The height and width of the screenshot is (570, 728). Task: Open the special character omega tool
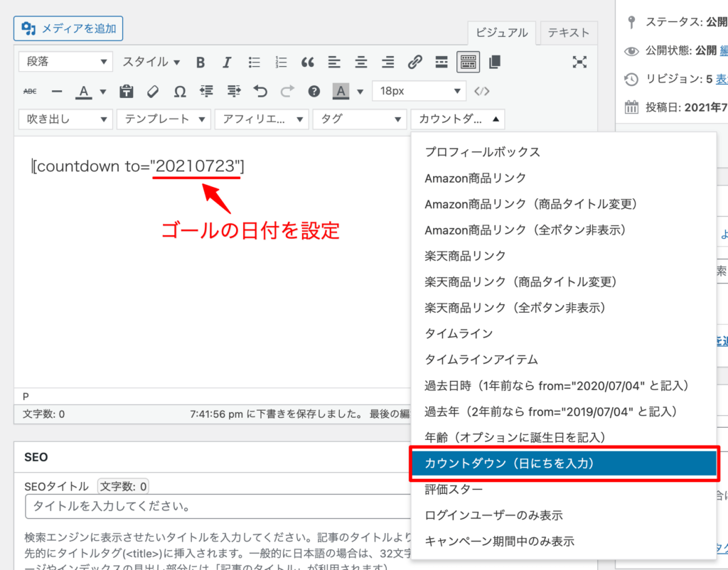[180, 92]
